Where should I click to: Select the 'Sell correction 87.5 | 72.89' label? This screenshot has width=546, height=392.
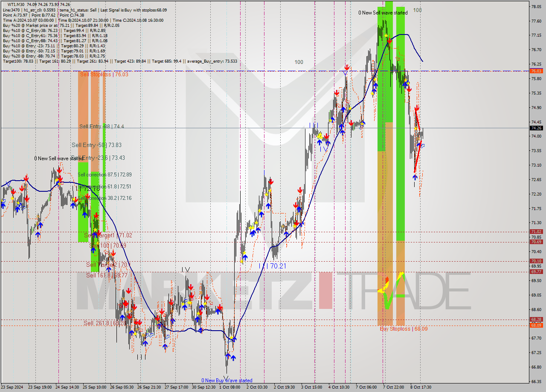point(105,175)
